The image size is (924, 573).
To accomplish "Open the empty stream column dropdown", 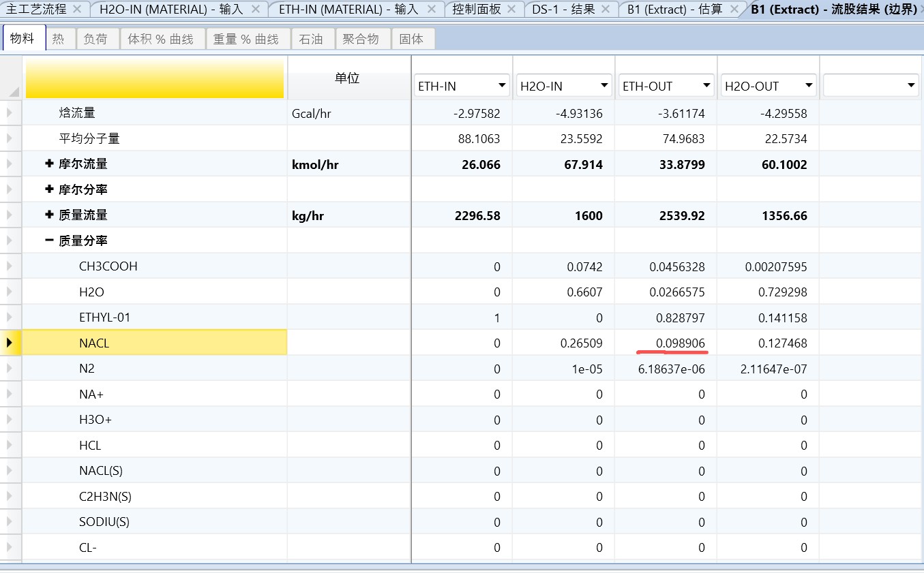I will coord(911,86).
